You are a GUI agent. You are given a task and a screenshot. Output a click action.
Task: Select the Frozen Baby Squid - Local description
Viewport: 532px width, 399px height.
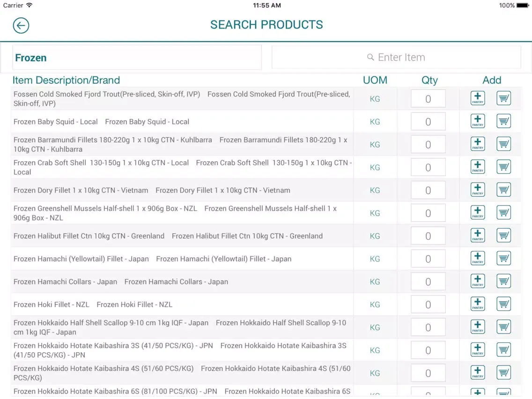(x=102, y=121)
